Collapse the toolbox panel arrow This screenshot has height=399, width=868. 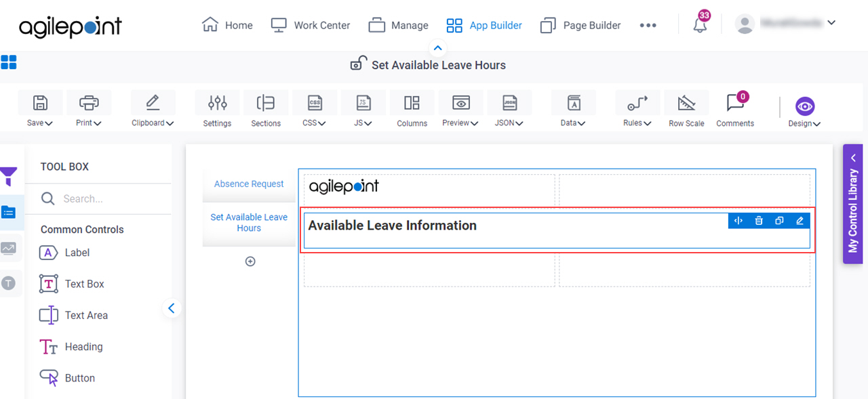(x=171, y=308)
